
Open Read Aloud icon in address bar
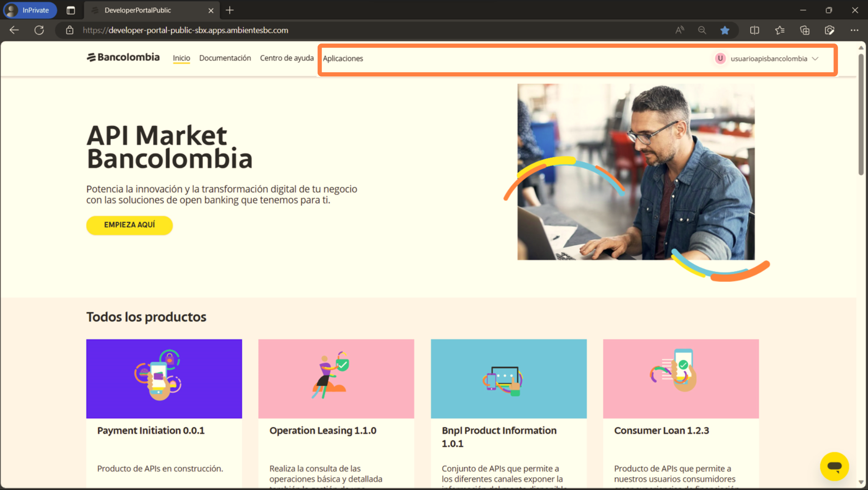679,30
